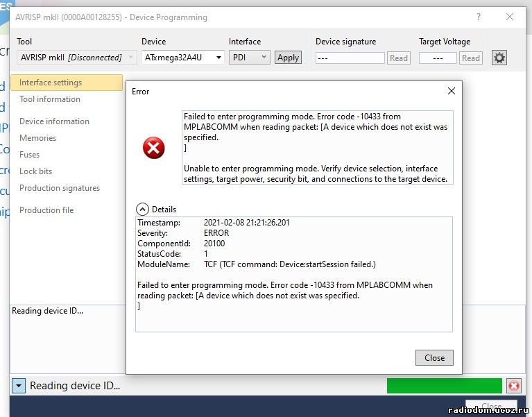The height and width of the screenshot is (417, 532).
Task: Click the 'Reading device ID...' log entry
Action: (x=47, y=311)
